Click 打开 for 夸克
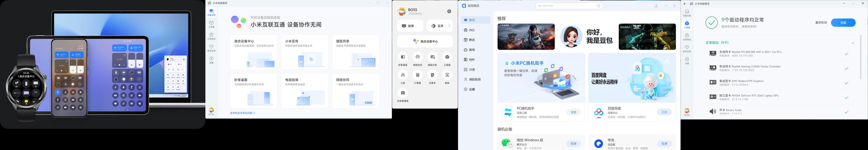This screenshot has width=868, height=150. pyautogui.click(x=664, y=144)
